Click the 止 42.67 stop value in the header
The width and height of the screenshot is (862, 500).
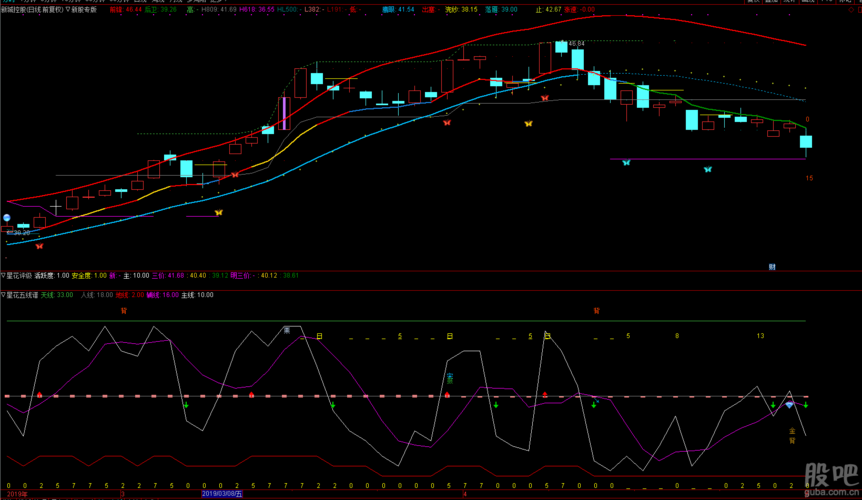click(549, 9)
